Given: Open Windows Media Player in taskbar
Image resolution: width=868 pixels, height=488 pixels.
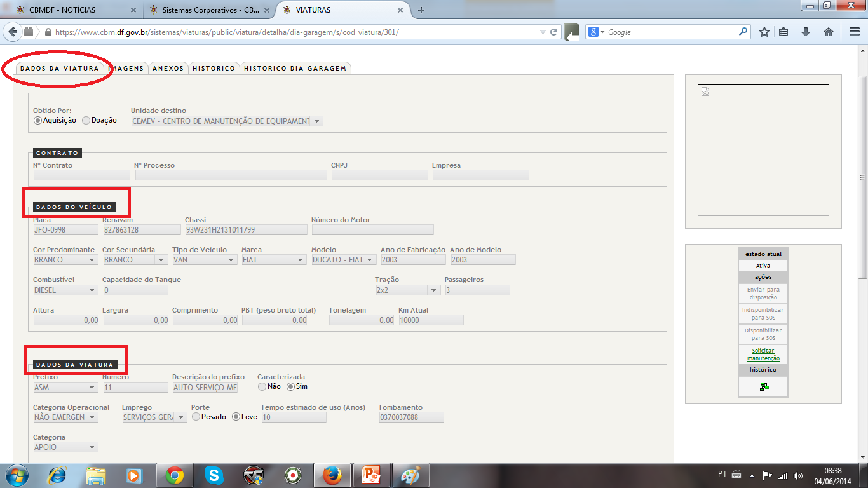Looking at the screenshot, I should point(135,475).
